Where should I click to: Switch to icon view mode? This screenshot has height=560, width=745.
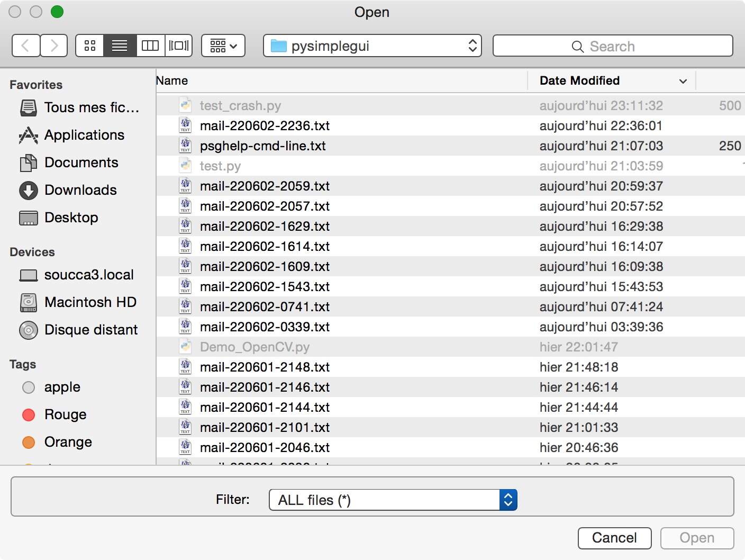(x=89, y=46)
